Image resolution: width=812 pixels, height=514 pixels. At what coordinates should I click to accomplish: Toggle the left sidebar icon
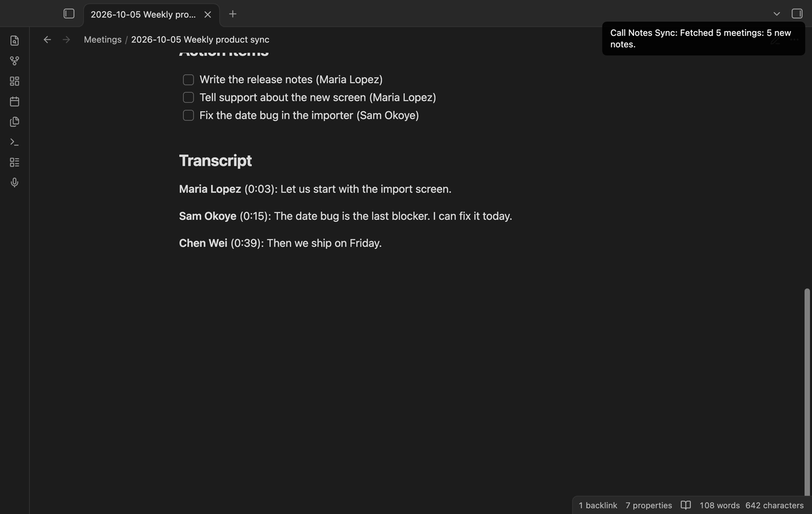pos(68,14)
